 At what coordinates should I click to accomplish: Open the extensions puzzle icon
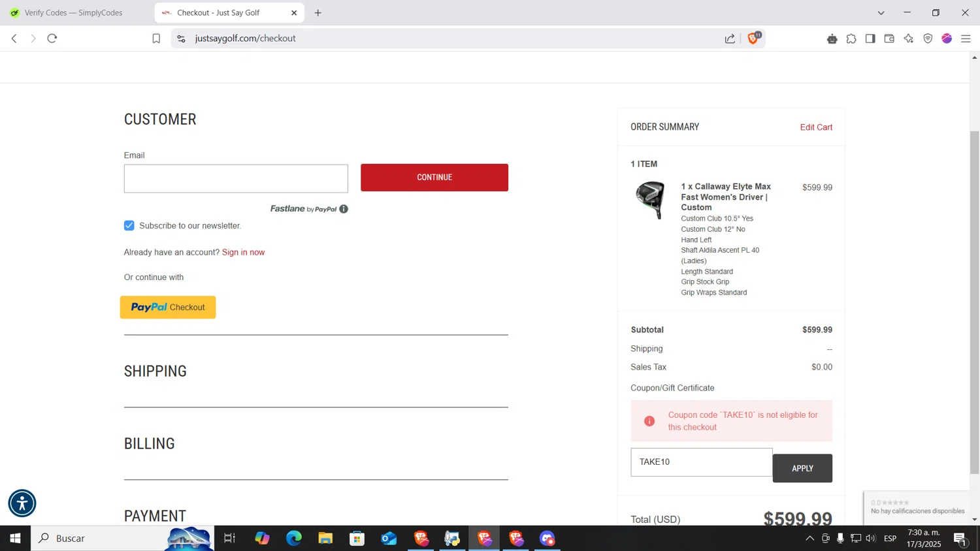click(851, 39)
